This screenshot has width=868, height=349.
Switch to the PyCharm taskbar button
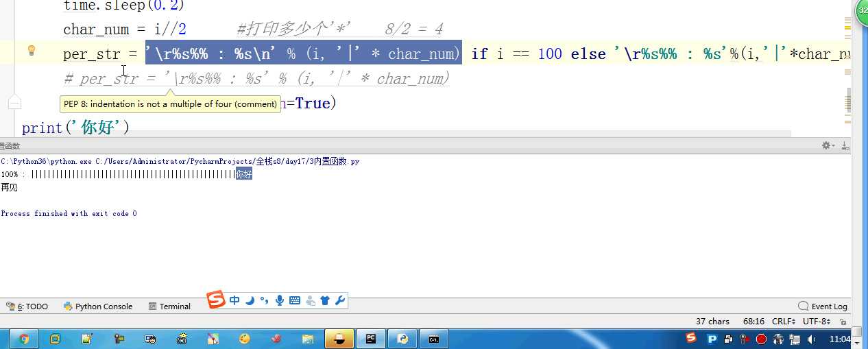click(371, 339)
